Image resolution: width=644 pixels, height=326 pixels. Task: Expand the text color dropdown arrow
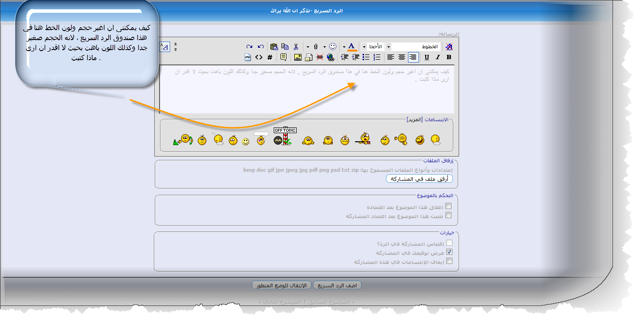pyautogui.click(x=344, y=47)
